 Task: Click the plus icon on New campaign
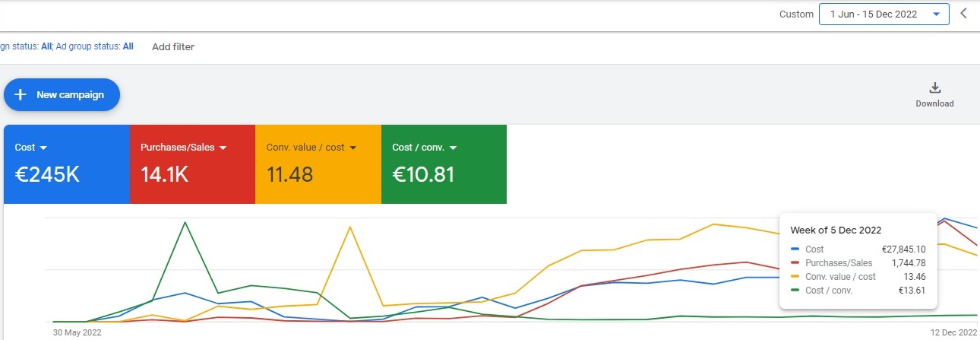[21, 95]
